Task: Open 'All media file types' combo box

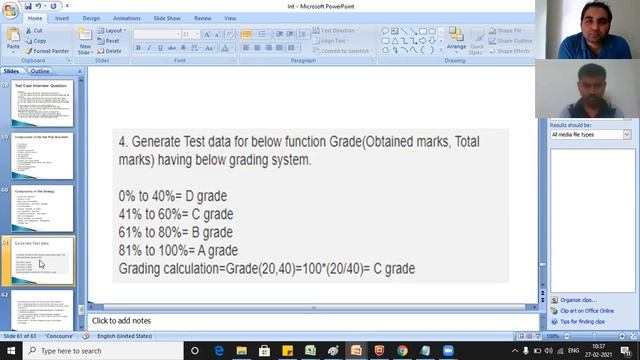Action: pyautogui.click(x=590, y=134)
